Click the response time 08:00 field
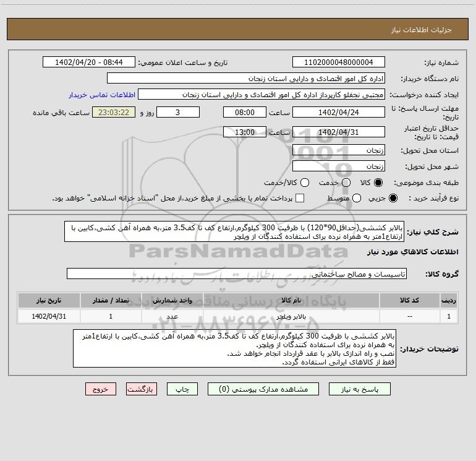 (245, 113)
